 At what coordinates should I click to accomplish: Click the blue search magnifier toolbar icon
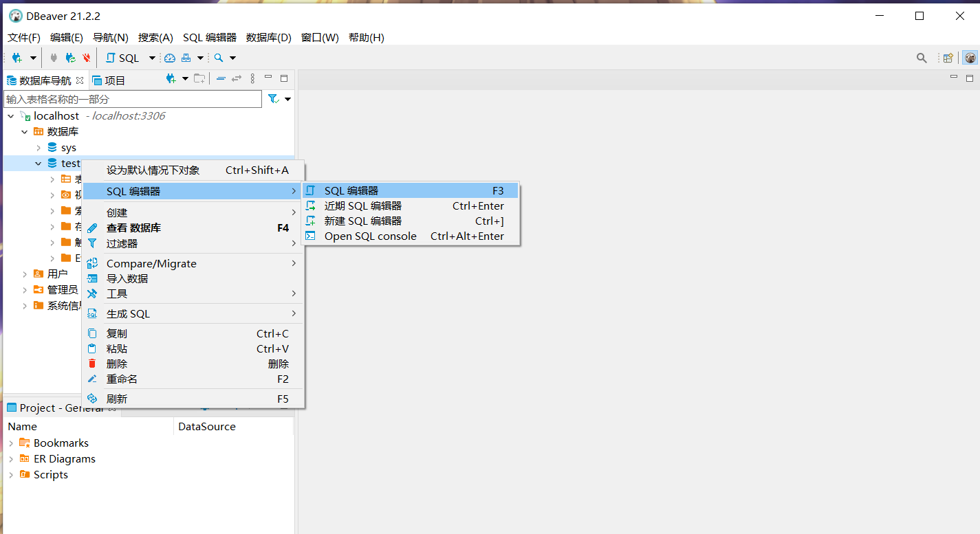219,58
